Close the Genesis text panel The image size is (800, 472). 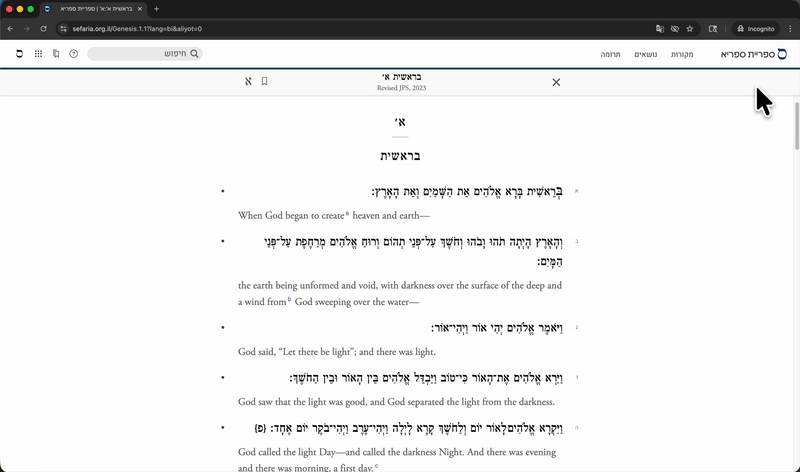coord(556,82)
